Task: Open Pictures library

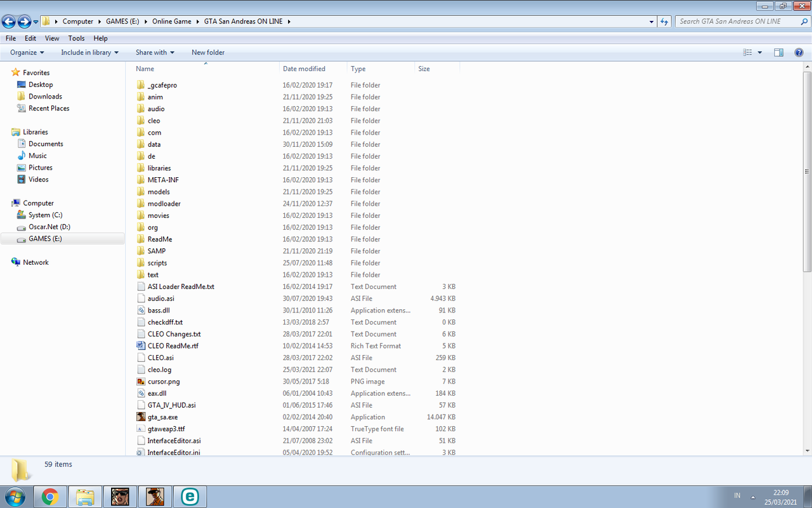Action: pos(40,168)
